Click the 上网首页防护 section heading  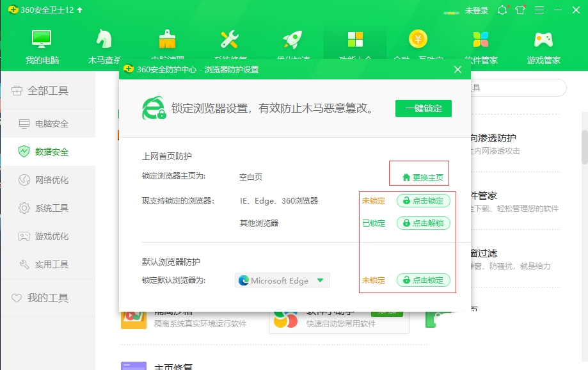167,156
